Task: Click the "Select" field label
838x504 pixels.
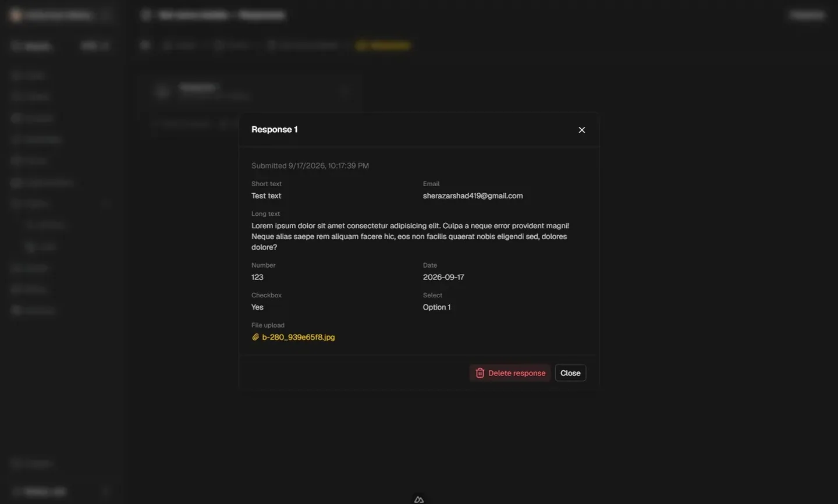Action: pos(432,295)
